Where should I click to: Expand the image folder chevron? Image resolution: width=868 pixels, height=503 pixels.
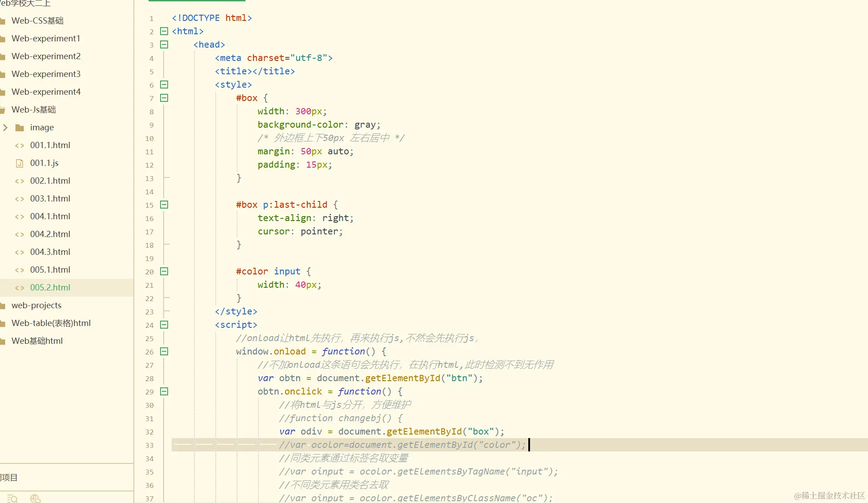click(x=5, y=128)
